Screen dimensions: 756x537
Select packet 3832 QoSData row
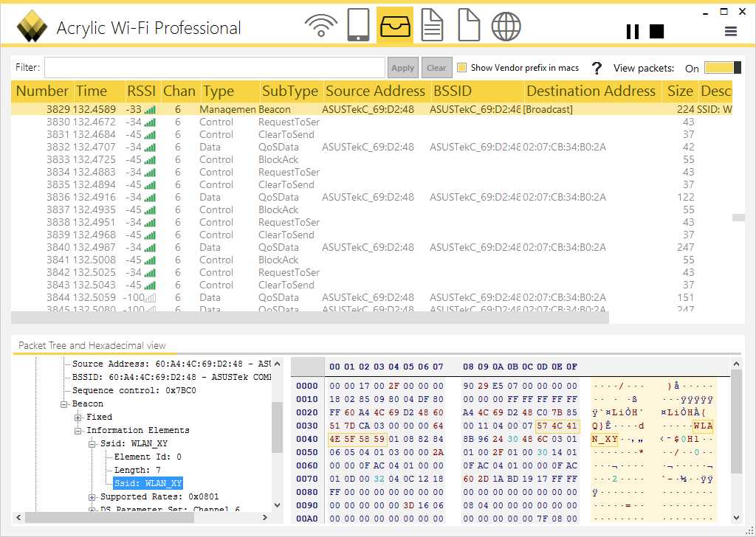click(x=371, y=147)
